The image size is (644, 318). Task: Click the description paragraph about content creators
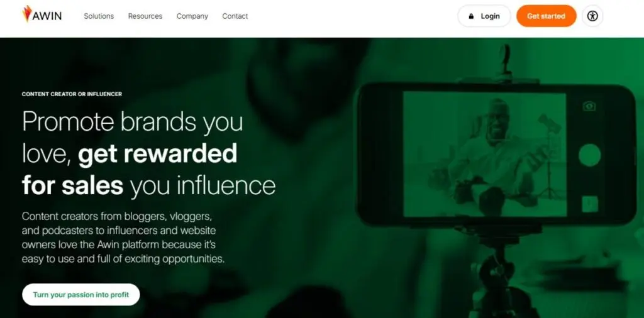124,238
